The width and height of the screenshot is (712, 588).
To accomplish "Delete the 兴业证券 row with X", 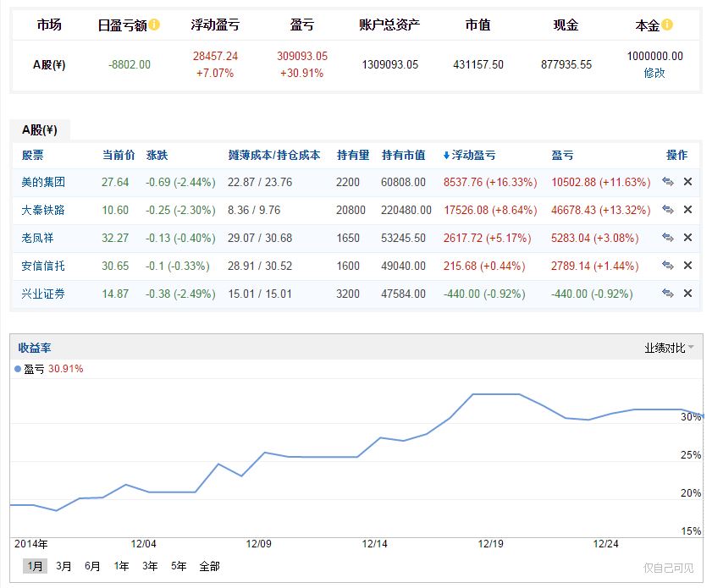I will [688, 293].
